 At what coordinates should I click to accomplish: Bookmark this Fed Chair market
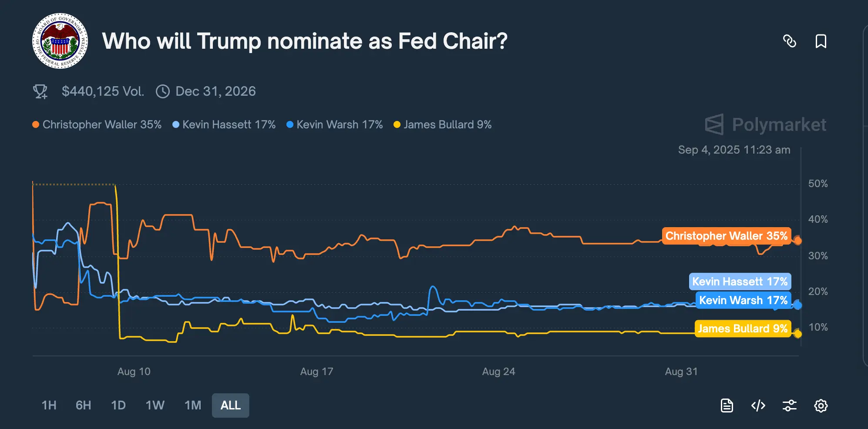pos(821,41)
